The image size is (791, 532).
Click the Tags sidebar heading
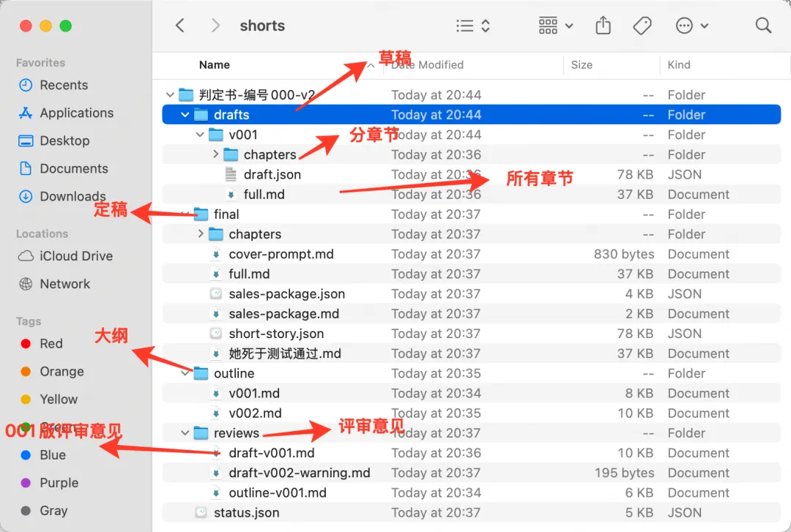29,321
